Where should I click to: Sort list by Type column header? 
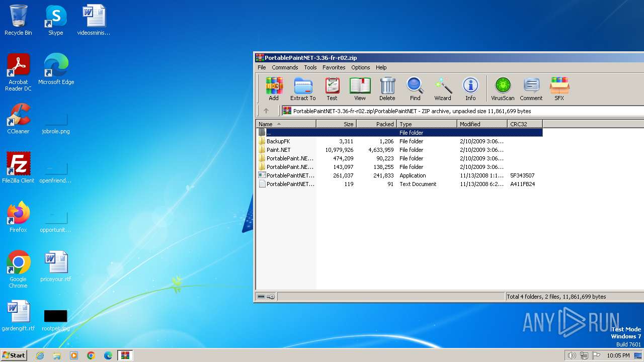tap(427, 124)
